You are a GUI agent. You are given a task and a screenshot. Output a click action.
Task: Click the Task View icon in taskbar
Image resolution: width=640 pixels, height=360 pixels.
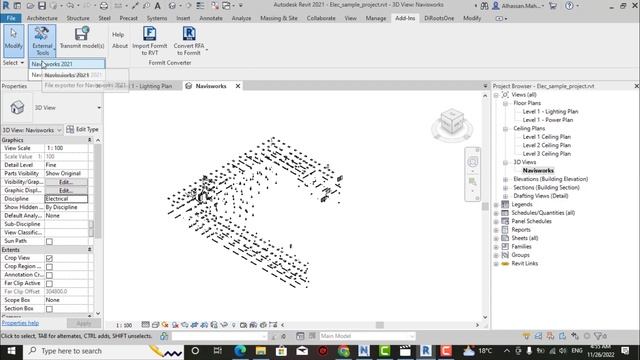218,351
